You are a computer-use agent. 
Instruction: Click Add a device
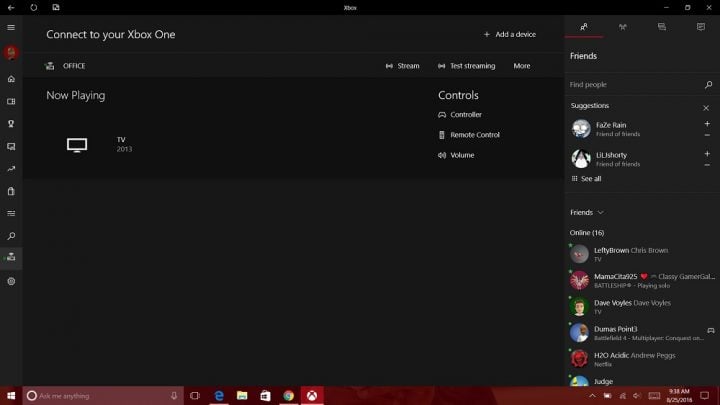coord(510,34)
